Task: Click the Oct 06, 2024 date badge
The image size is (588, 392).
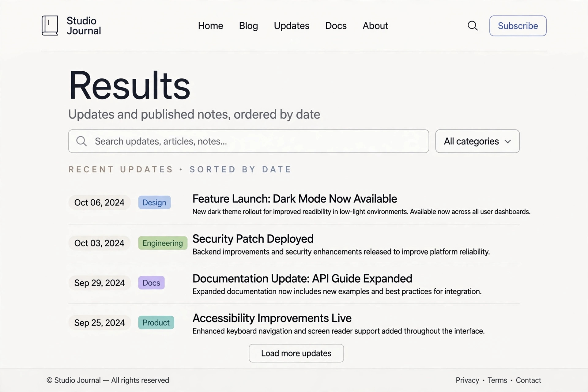Action: click(99, 202)
